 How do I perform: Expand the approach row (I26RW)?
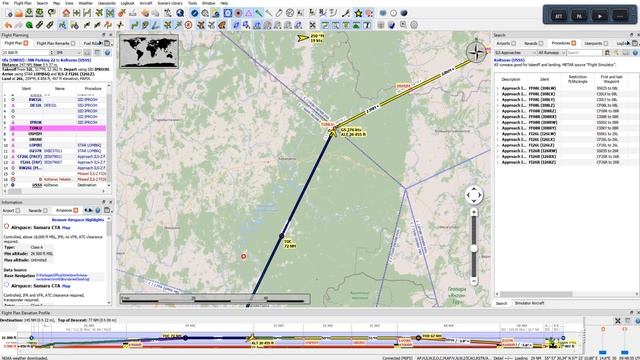pos(498,151)
